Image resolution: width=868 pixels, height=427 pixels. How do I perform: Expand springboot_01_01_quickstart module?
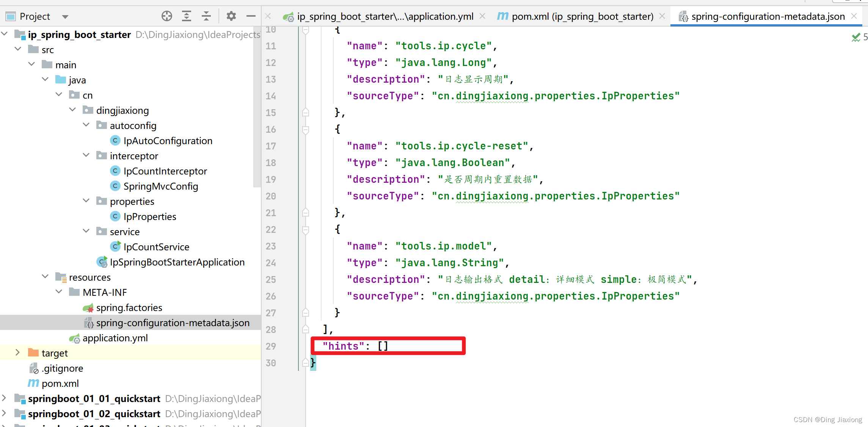4,398
